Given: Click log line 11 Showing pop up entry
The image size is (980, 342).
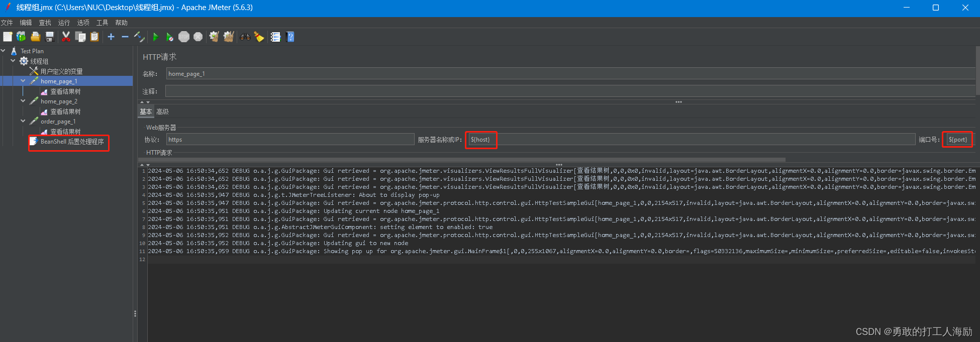Looking at the screenshot, I should pos(562,251).
